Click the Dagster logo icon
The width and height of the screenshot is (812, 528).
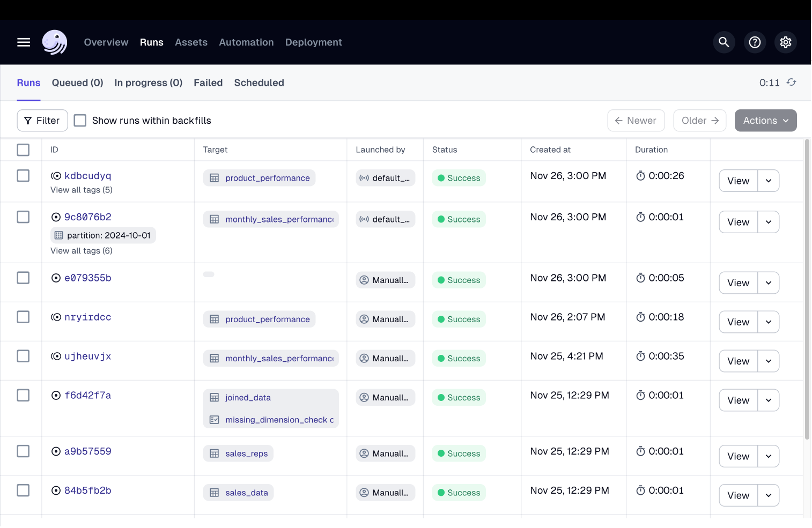tap(55, 42)
